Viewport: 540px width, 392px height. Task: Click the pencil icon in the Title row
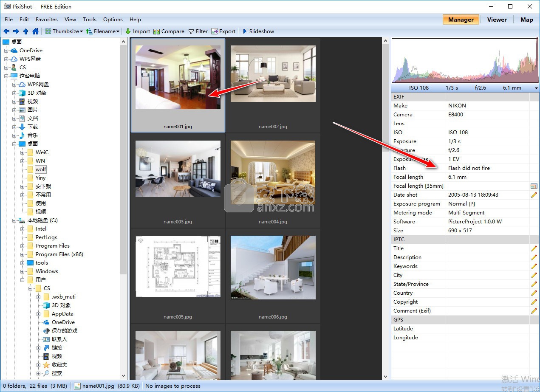pos(534,248)
